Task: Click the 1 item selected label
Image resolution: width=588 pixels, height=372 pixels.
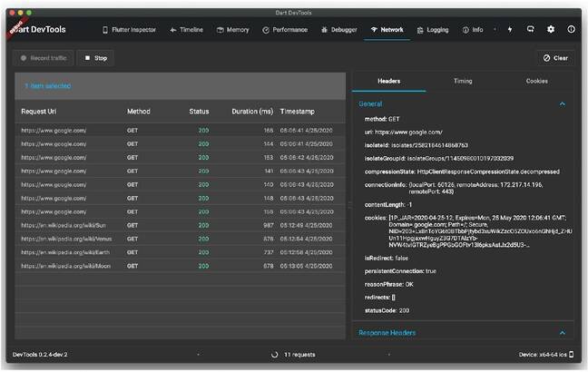Action: (47, 86)
